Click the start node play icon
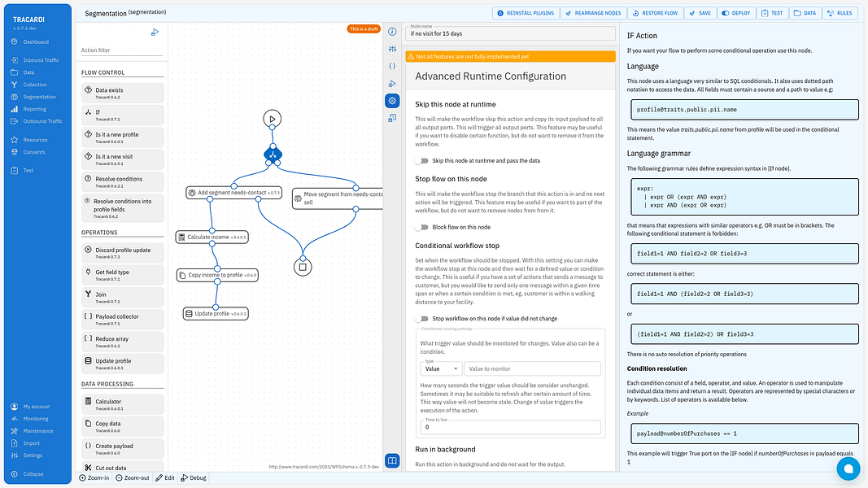Viewport: 868px width, 488px height. tap(272, 119)
